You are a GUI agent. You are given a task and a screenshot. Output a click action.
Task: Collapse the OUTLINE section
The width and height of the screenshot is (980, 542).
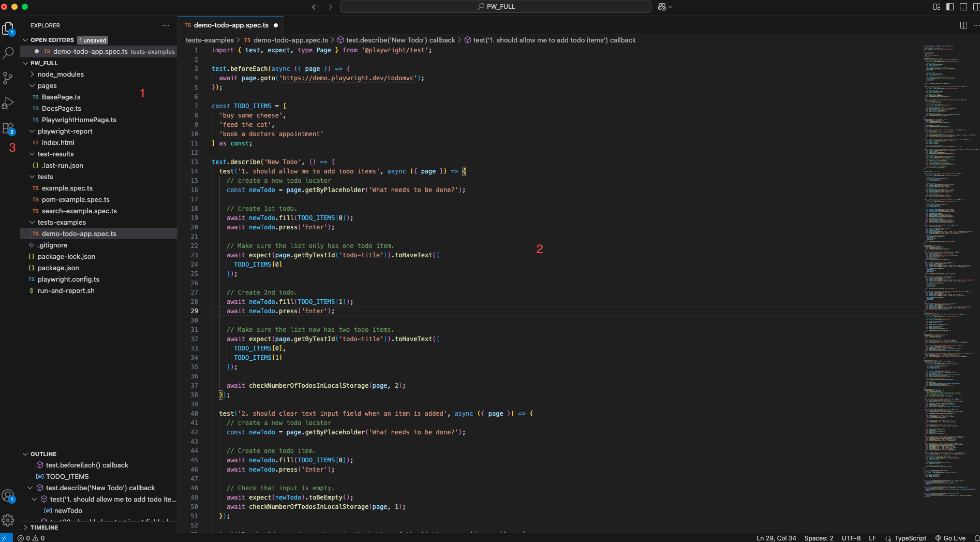[43, 454]
